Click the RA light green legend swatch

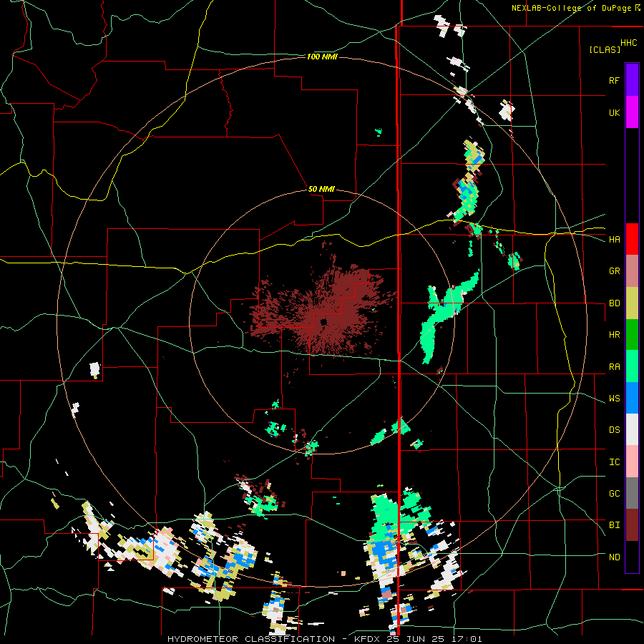(x=632, y=366)
